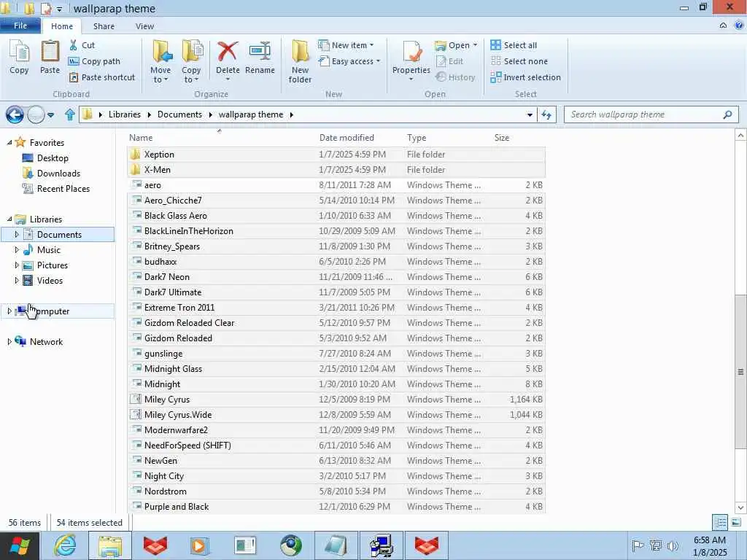Click the search magnifier icon
747x560 pixels.
click(x=727, y=114)
